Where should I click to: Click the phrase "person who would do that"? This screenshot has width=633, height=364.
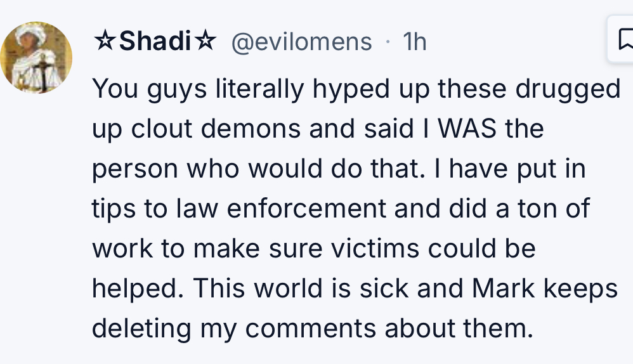(x=258, y=169)
